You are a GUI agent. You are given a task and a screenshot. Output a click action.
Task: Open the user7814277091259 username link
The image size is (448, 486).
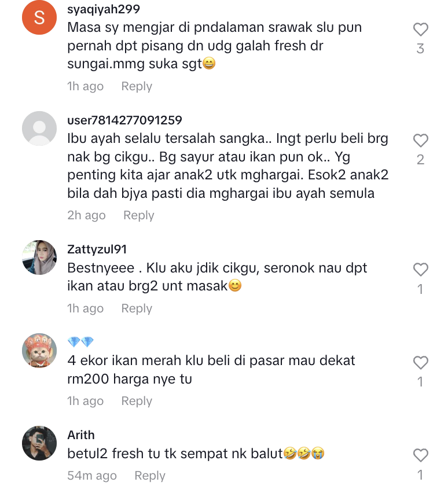click(124, 120)
